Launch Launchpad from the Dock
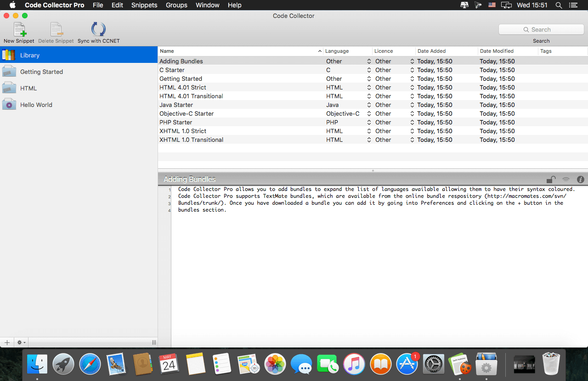Image resolution: width=588 pixels, height=381 pixels. point(63,364)
